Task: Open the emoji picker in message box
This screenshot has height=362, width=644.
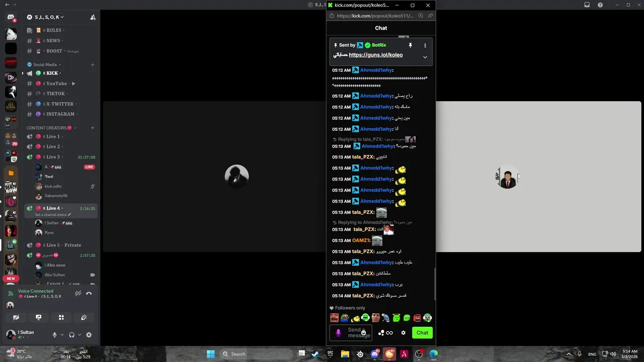Action: pos(363,333)
